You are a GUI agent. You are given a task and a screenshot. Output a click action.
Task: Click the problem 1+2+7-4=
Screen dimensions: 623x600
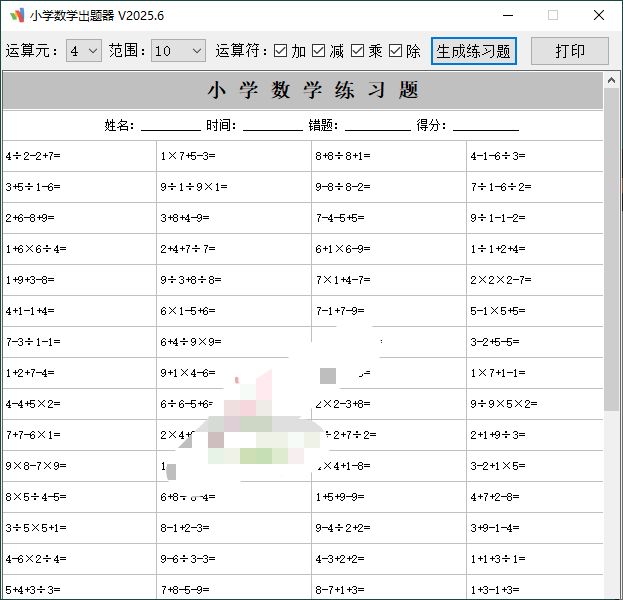pos(30,373)
